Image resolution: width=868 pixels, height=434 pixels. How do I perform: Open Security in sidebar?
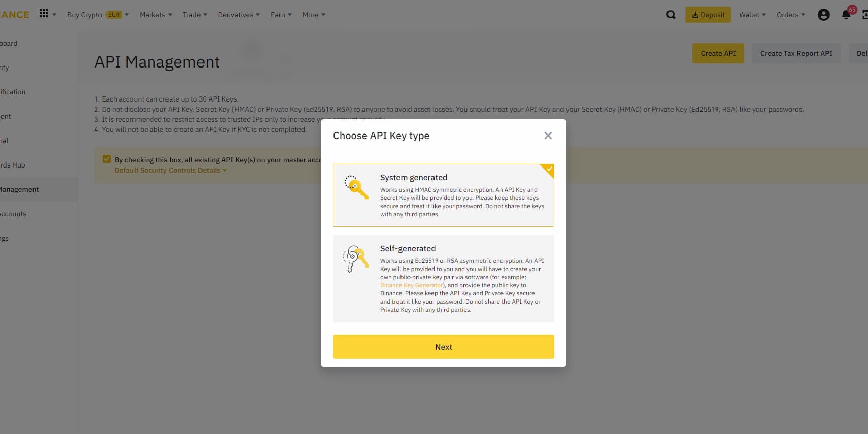point(39,68)
